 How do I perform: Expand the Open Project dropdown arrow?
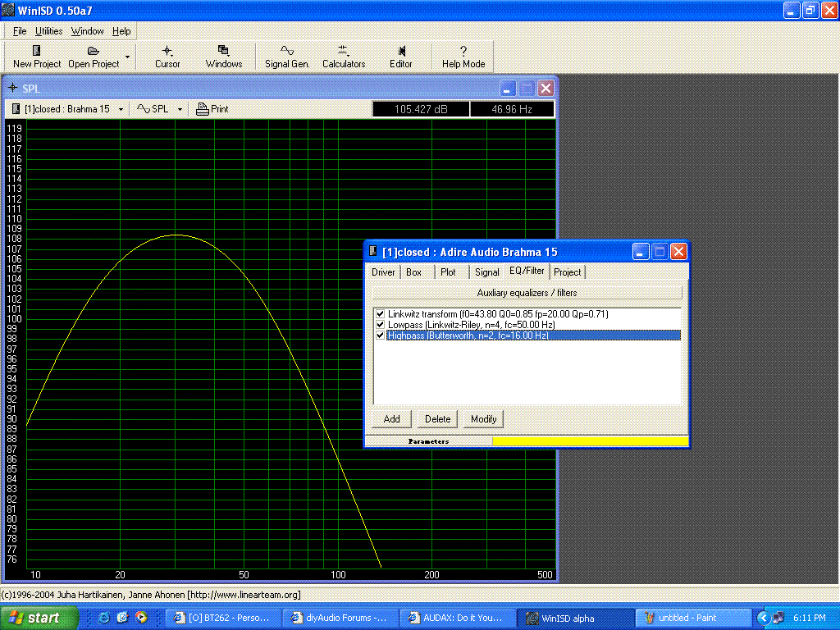[127, 57]
